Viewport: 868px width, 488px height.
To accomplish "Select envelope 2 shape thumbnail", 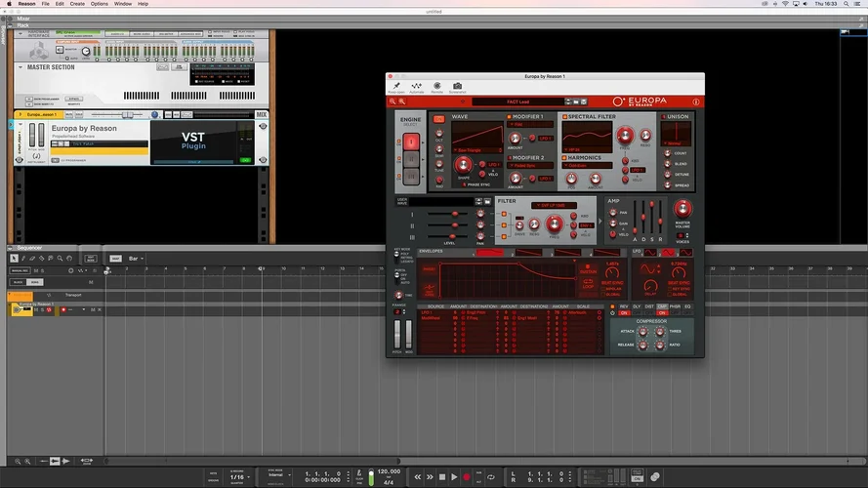I will click(528, 253).
